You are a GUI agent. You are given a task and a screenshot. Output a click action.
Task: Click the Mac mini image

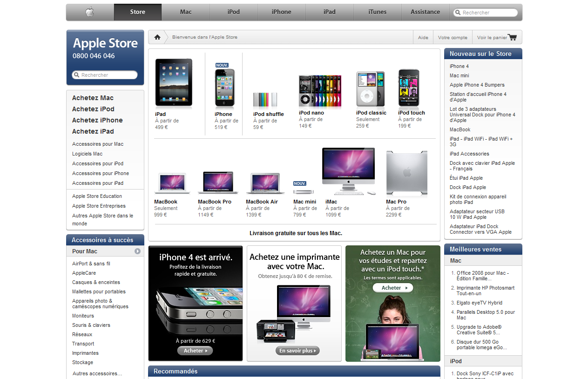point(303,191)
